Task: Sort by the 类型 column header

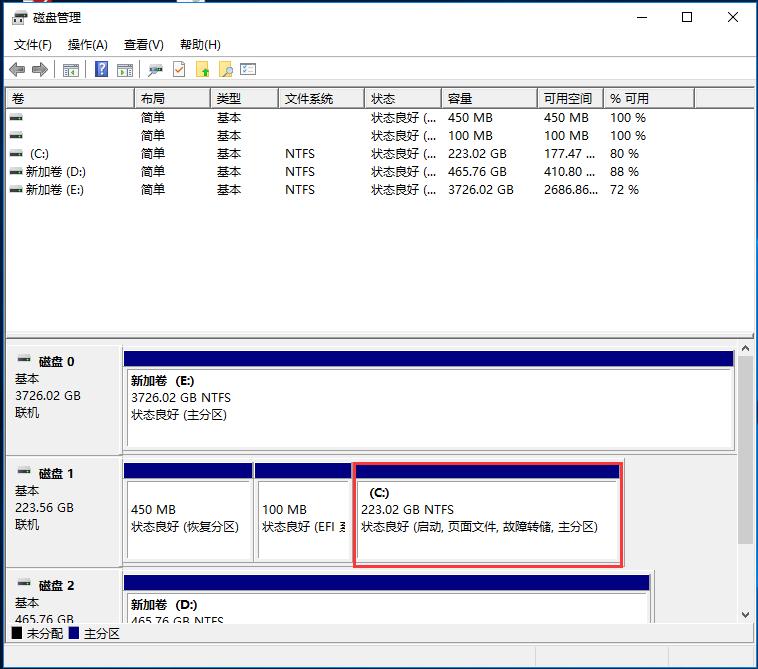Action: coord(245,99)
